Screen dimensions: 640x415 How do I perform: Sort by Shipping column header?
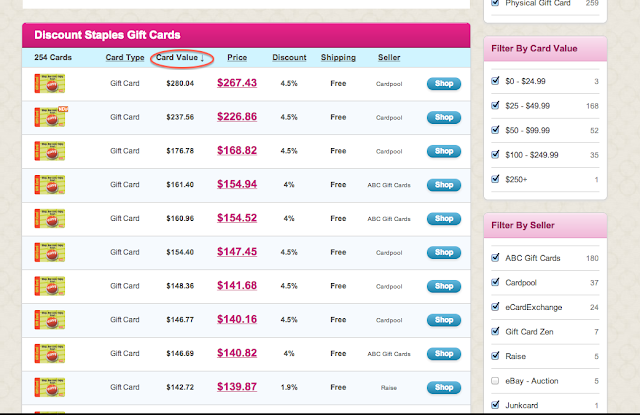[338, 58]
